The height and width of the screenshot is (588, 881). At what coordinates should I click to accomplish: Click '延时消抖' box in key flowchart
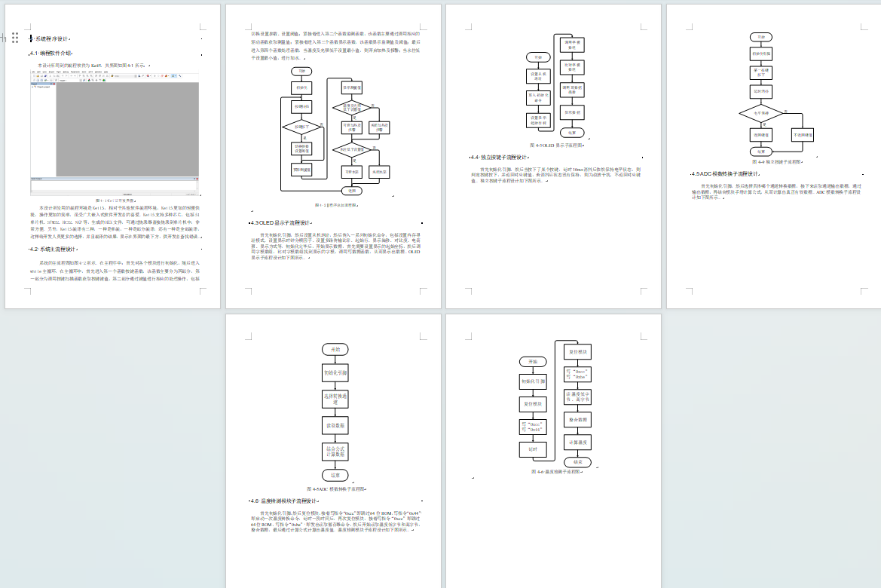[x=760, y=91]
